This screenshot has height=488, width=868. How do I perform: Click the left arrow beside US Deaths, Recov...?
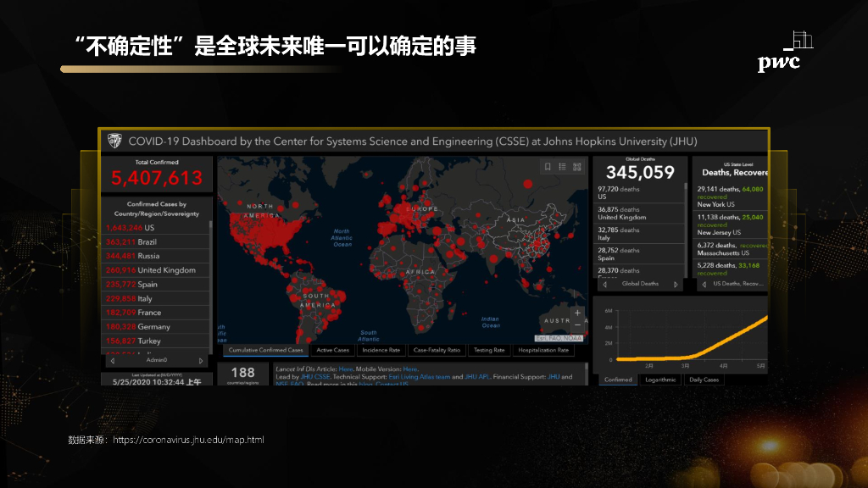pos(704,285)
